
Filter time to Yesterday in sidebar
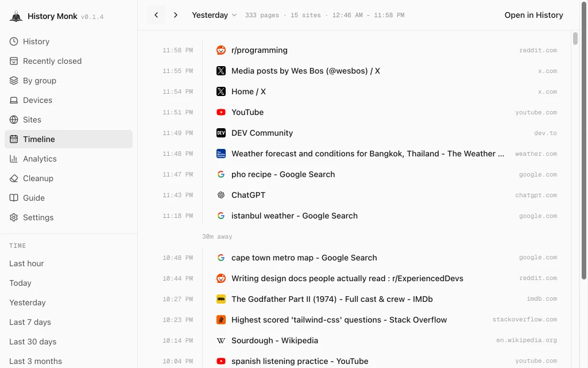[28, 302]
